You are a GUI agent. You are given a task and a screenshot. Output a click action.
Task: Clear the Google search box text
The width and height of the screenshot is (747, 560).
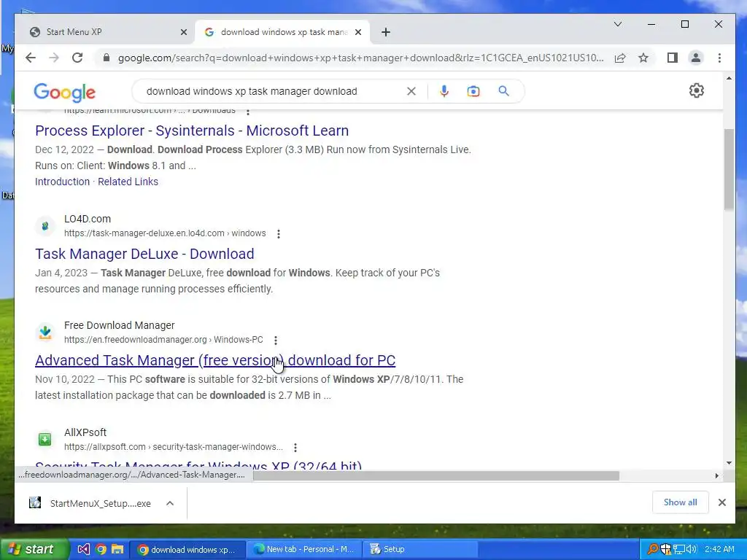coord(411,91)
